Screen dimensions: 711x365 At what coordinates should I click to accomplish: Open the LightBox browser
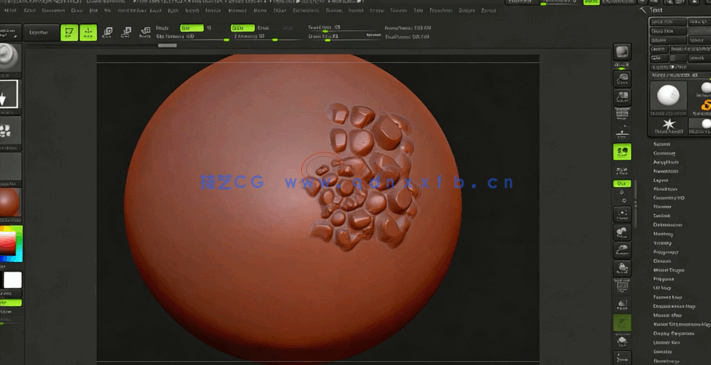[40, 33]
